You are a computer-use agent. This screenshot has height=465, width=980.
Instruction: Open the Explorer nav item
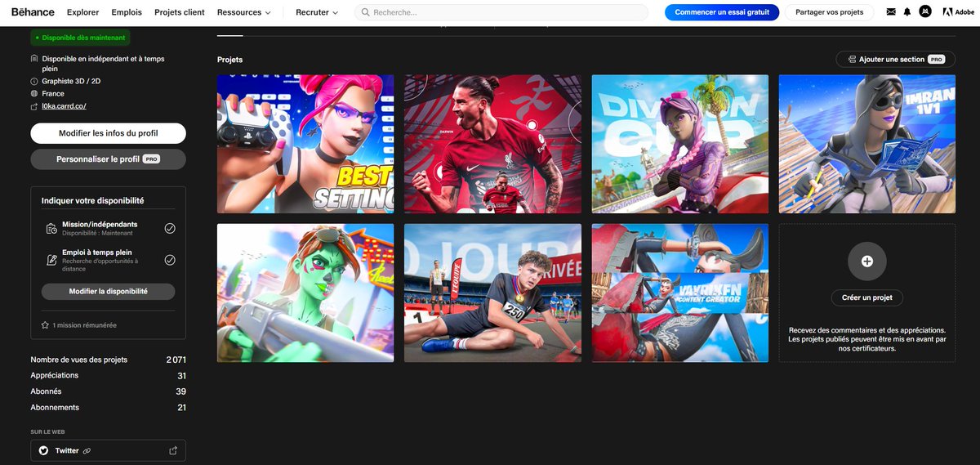click(83, 12)
